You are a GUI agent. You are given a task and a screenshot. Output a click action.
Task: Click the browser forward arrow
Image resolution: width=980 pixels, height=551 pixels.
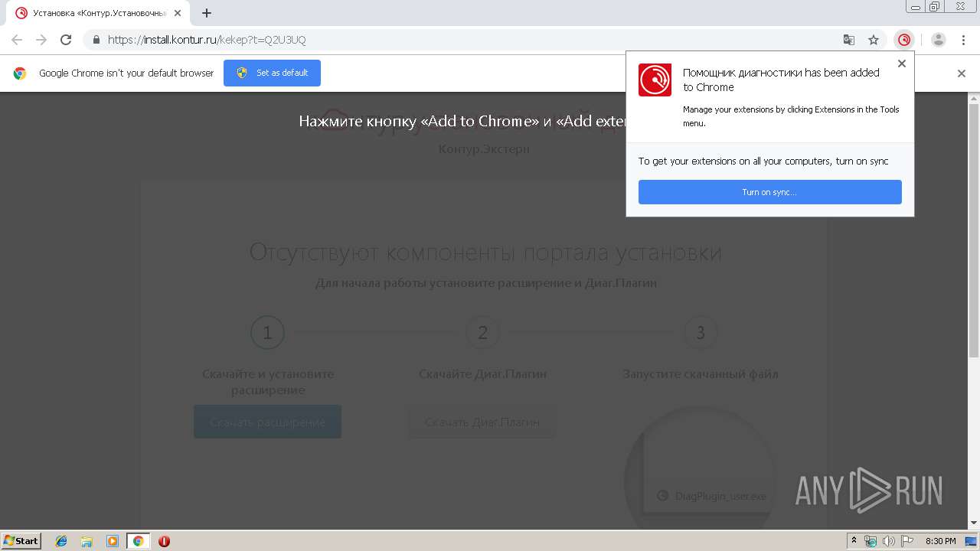pyautogui.click(x=41, y=40)
